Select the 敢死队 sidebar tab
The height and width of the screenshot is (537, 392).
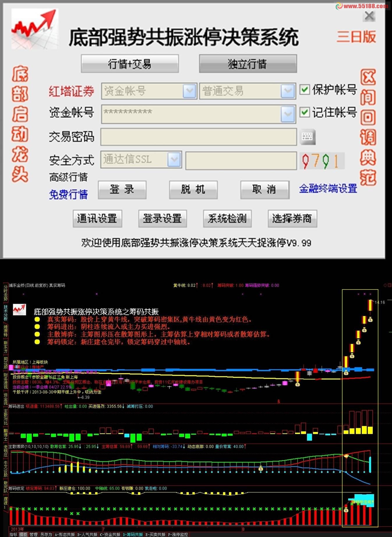pos(6,487)
